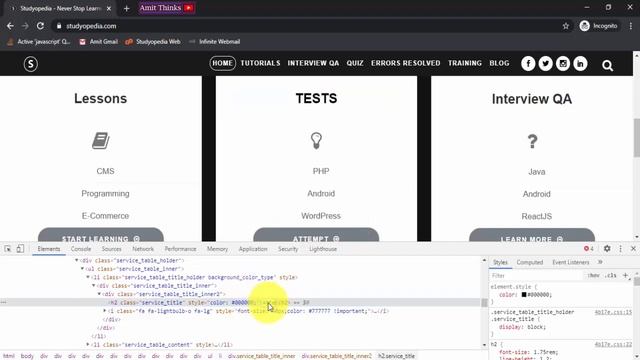Switch to the DevTools Lighthouse tab
Image resolution: width=640 pixels, height=360 pixels.
[x=323, y=249]
